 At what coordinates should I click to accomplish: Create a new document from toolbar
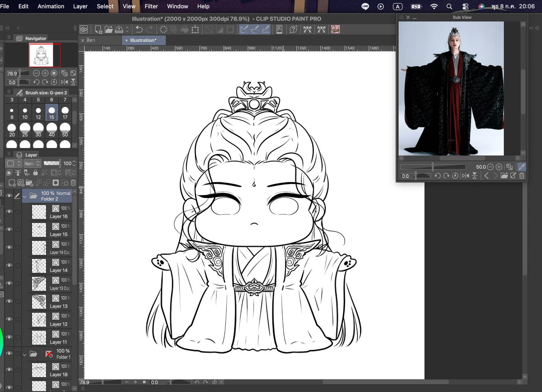point(98,29)
